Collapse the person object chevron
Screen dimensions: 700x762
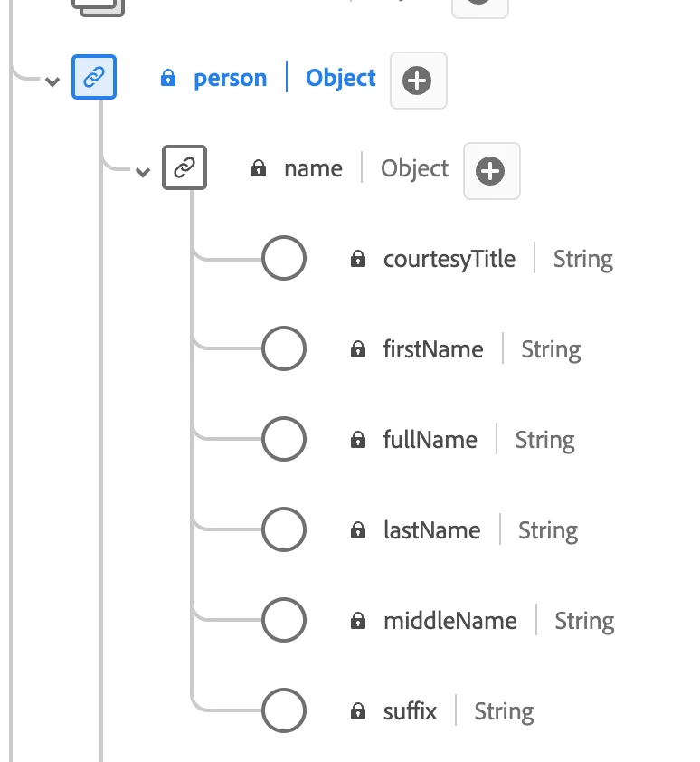coord(52,82)
